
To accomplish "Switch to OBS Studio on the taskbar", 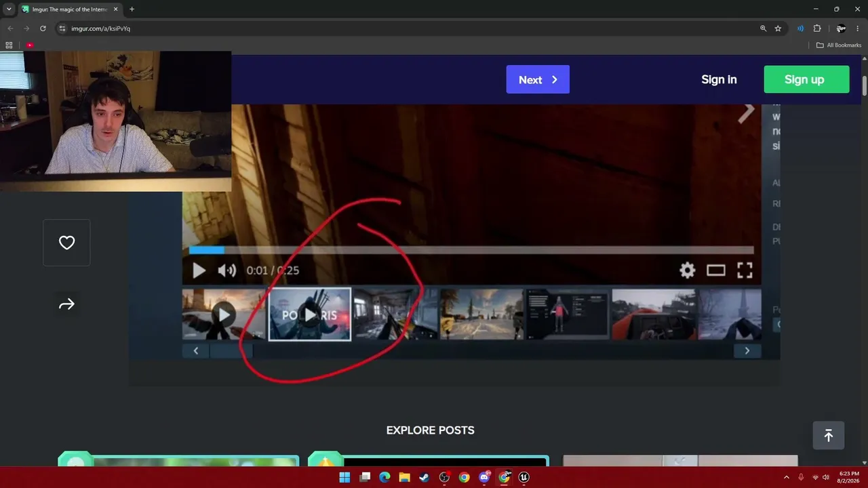I will [x=444, y=477].
